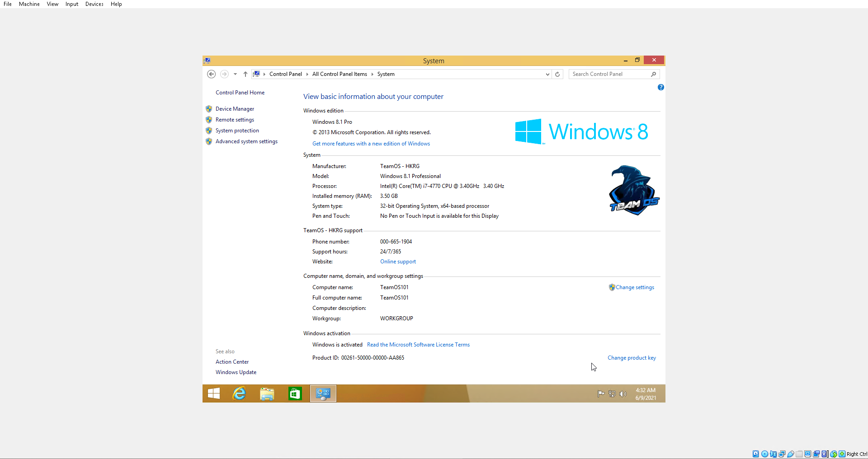Viewport: 868px width, 459px height.
Task: Click the Up one level arrow
Action: point(245,74)
